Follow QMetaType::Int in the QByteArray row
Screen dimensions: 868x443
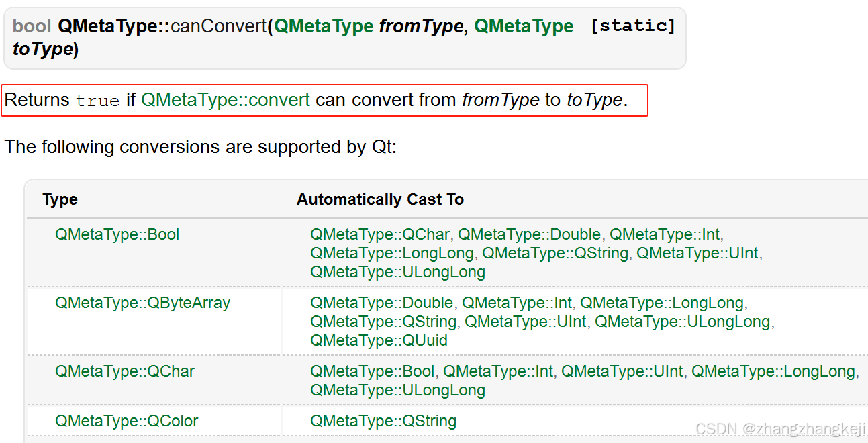pyautogui.click(x=517, y=303)
